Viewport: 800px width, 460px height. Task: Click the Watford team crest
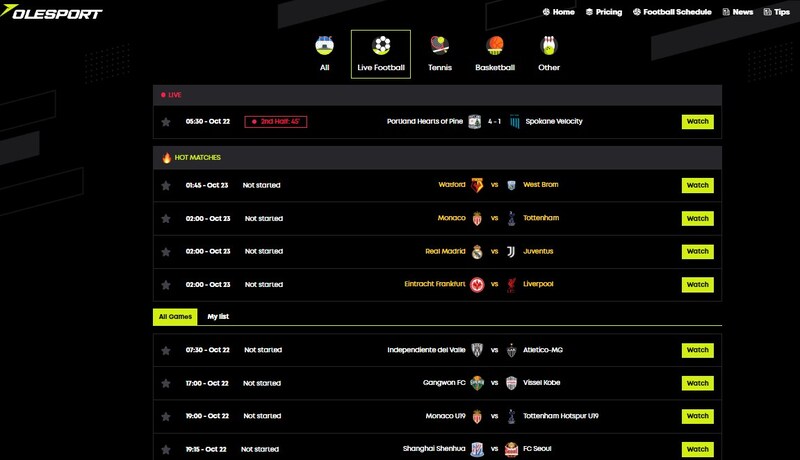point(477,186)
